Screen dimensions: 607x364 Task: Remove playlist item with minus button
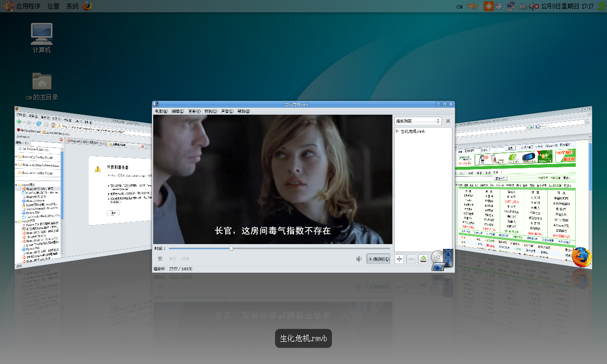click(411, 259)
